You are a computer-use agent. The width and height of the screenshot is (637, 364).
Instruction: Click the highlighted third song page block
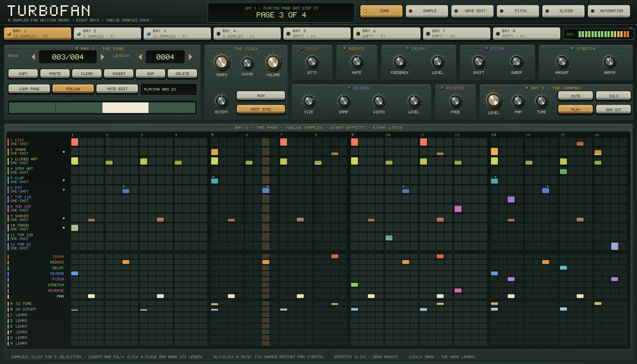(125, 108)
